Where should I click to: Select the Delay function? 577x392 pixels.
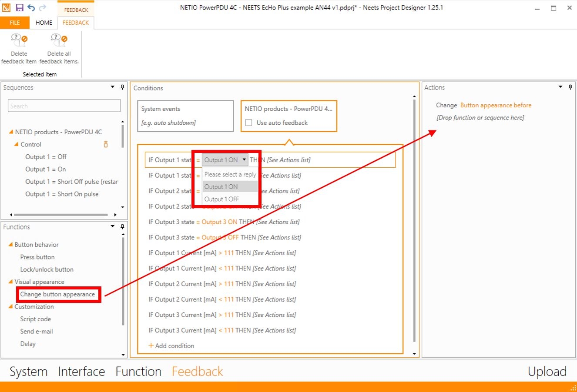point(28,344)
